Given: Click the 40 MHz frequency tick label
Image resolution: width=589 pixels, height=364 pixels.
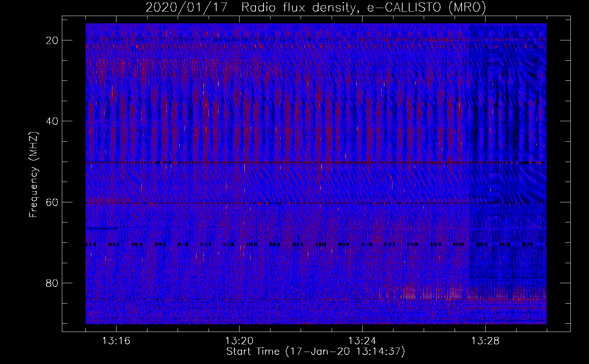Looking at the screenshot, I should (52, 121).
